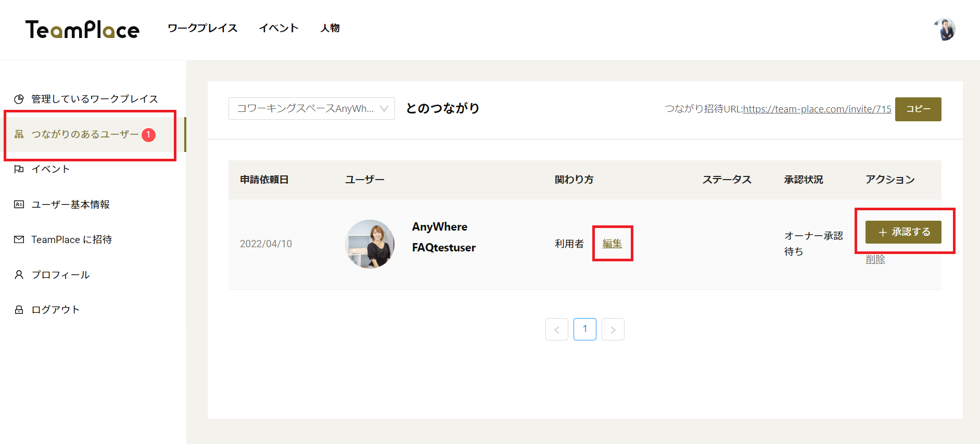
Task: Click the pie chart icon for managed workplaces
Action: pos(19,99)
